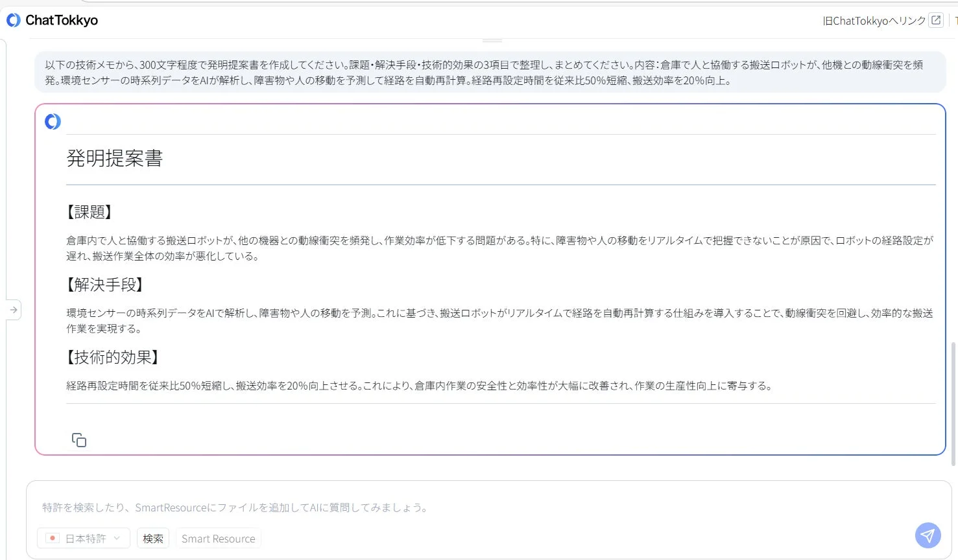
Task: Select the 日本特許 database chip
Action: [x=83, y=538]
